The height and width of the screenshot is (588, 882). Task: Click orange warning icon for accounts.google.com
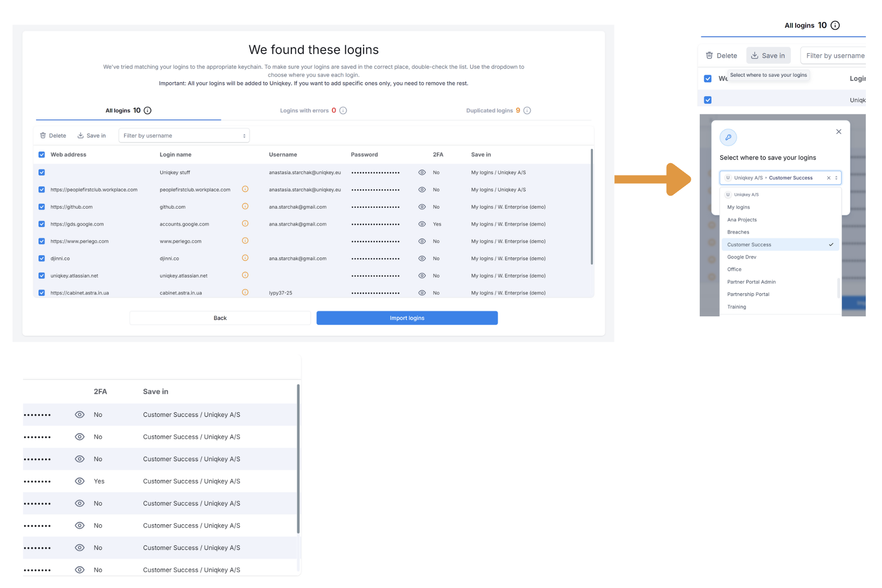pos(245,223)
